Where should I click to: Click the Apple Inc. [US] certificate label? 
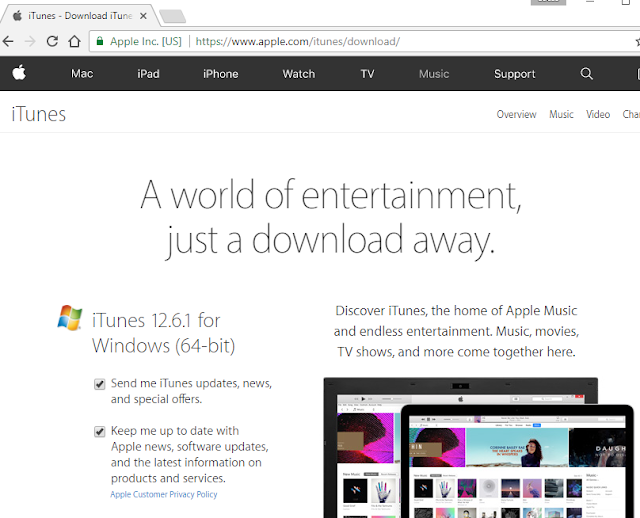[146, 41]
